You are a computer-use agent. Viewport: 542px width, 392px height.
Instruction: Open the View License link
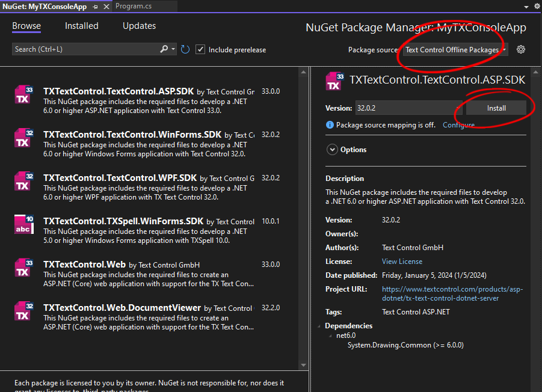tap(402, 262)
